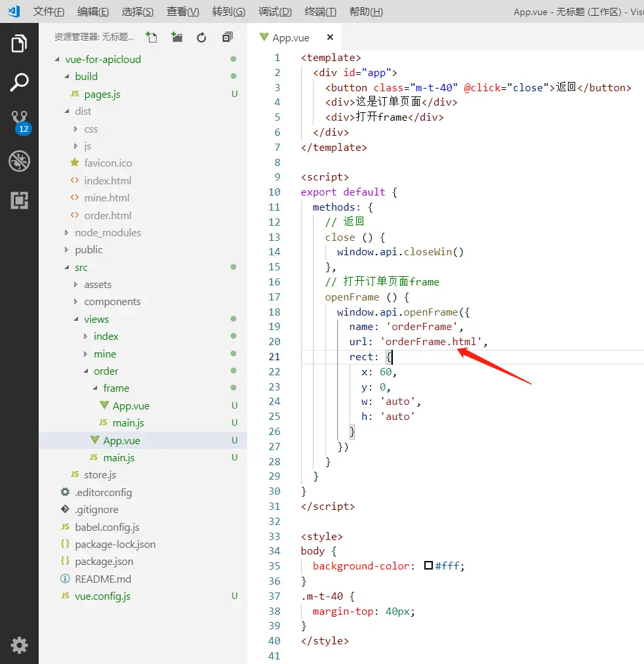Expand the js folder in dist
Image resolution: width=644 pixels, height=664 pixels.
(75, 146)
